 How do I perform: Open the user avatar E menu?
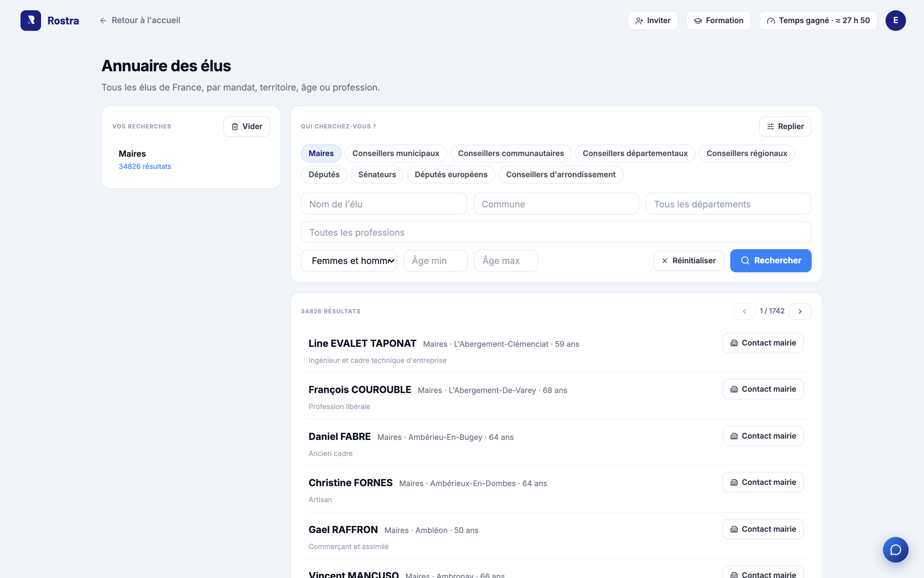895,20
